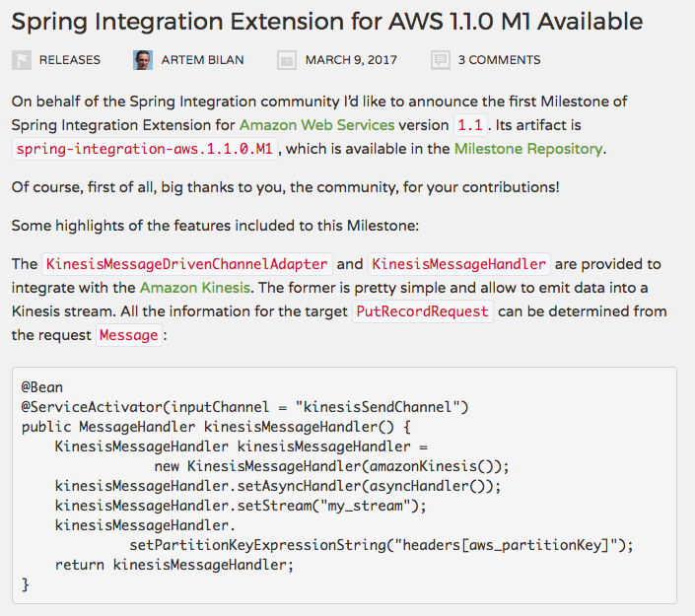Open the Milestone Repository link
The width and height of the screenshot is (695, 616).
(x=527, y=149)
